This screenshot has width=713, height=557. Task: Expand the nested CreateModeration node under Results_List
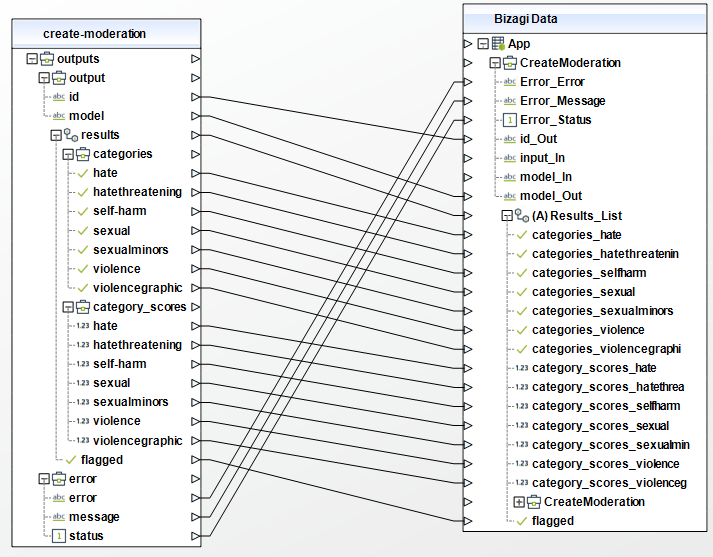pos(518,502)
